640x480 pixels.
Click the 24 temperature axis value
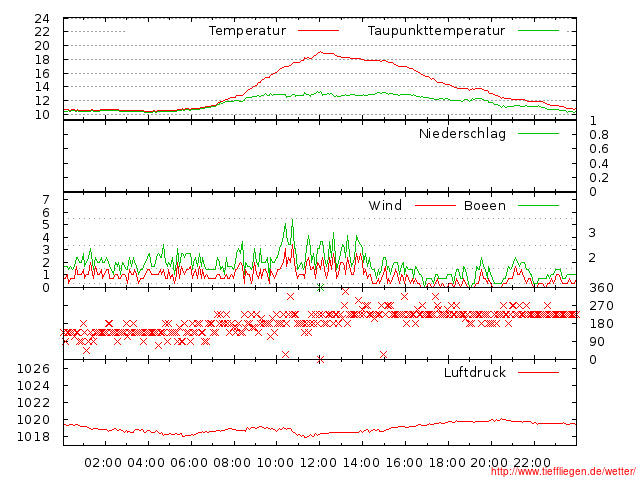tap(42, 19)
